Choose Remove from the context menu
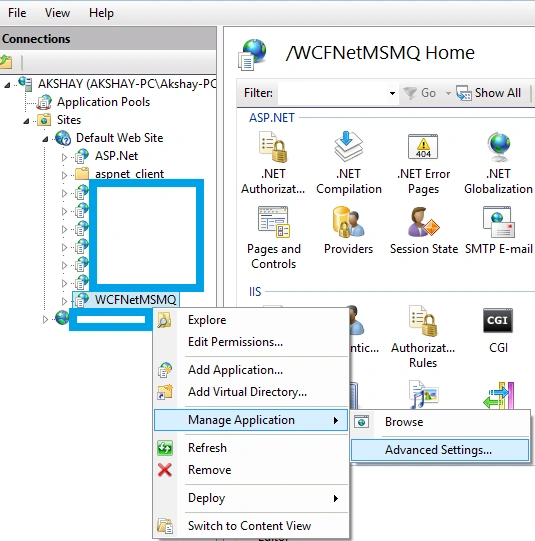 coord(251,470)
